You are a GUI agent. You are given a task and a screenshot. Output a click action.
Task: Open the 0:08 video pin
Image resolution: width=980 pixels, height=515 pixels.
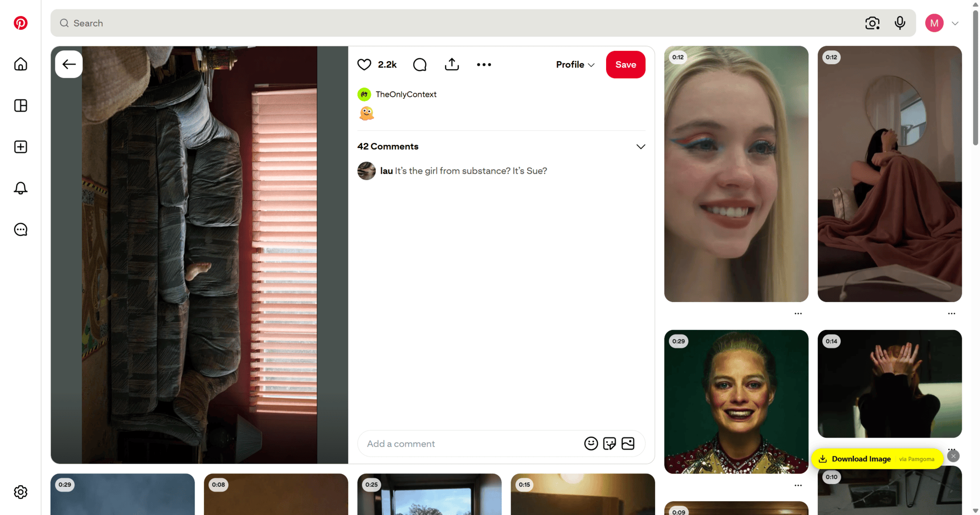[x=276, y=494]
